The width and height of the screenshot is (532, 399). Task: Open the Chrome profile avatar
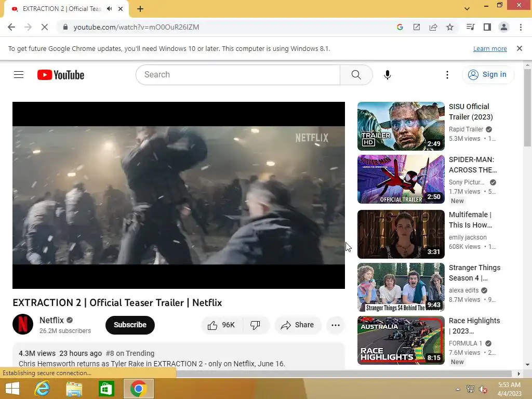(504, 27)
